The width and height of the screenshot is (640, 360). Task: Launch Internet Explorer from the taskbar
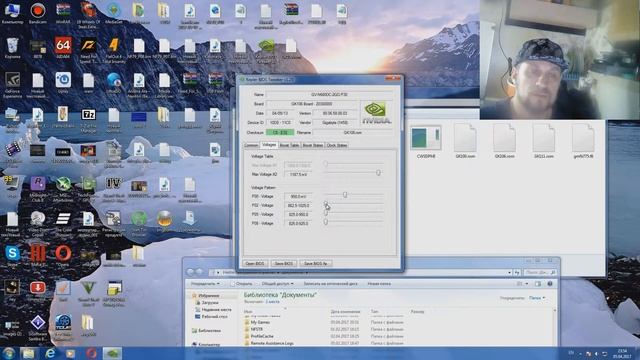50,353
